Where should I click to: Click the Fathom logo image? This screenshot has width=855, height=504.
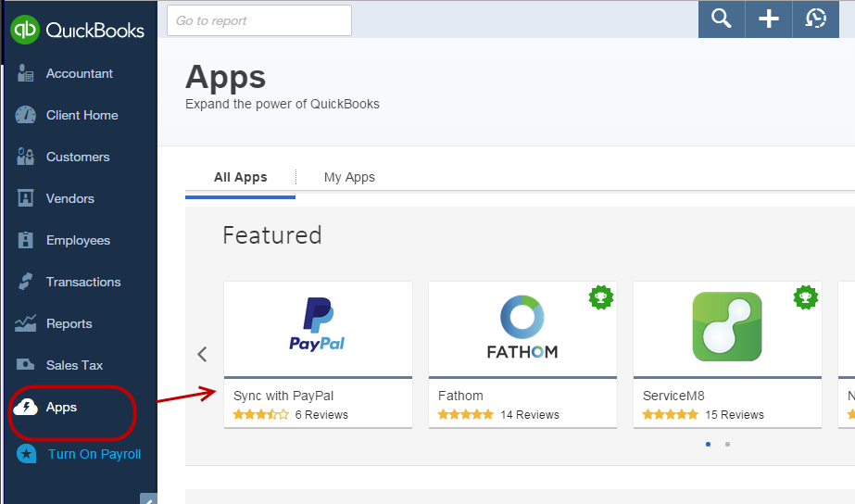522,327
